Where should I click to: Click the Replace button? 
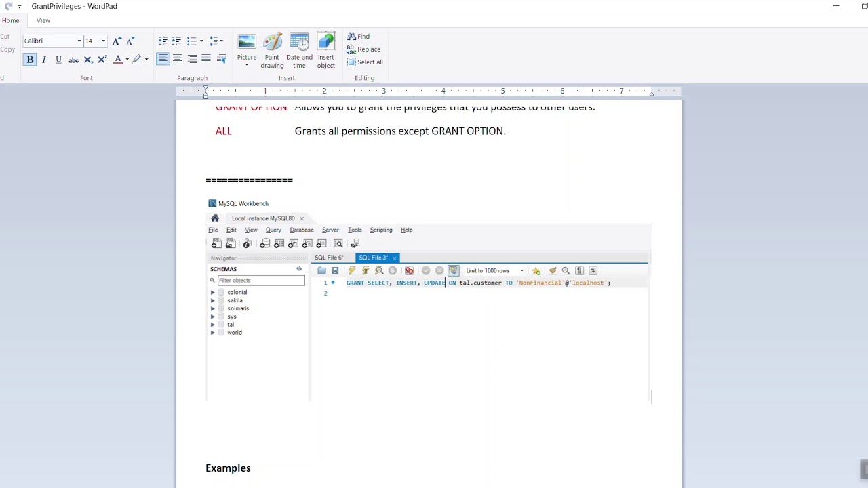click(x=363, y=49)
